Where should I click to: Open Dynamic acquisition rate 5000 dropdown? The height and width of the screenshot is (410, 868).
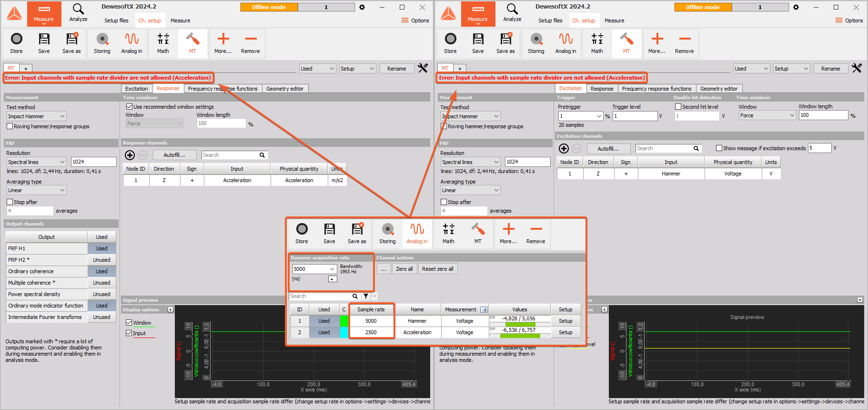[x=314, y=269]
